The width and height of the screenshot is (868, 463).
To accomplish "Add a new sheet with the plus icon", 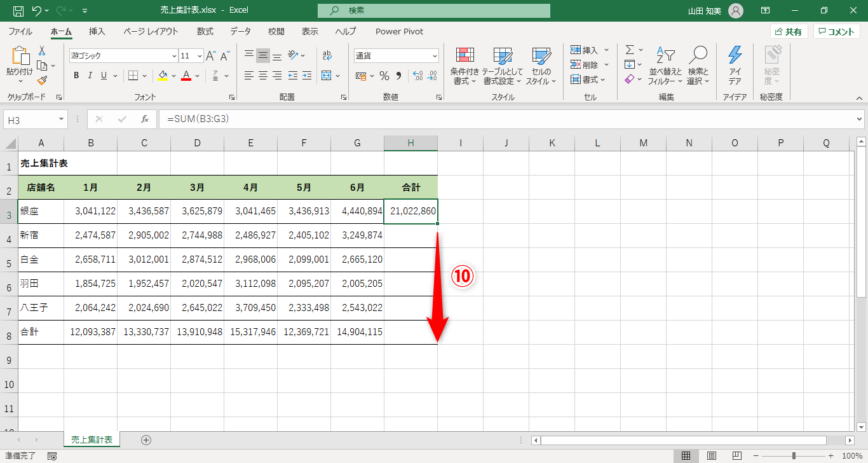I will tap(146, 439).
